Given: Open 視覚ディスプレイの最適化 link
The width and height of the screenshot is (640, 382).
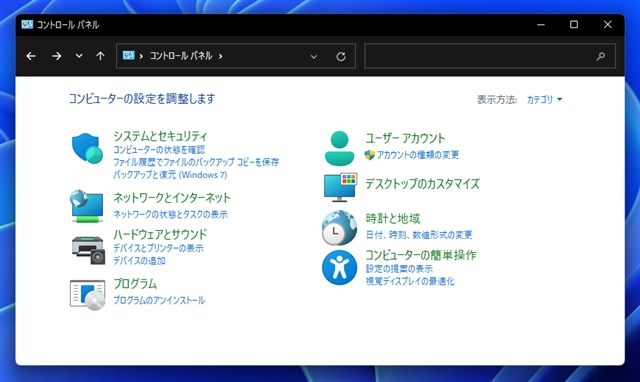Looking at the screenshot, I should pyautogui.click(x=410, y=281).
